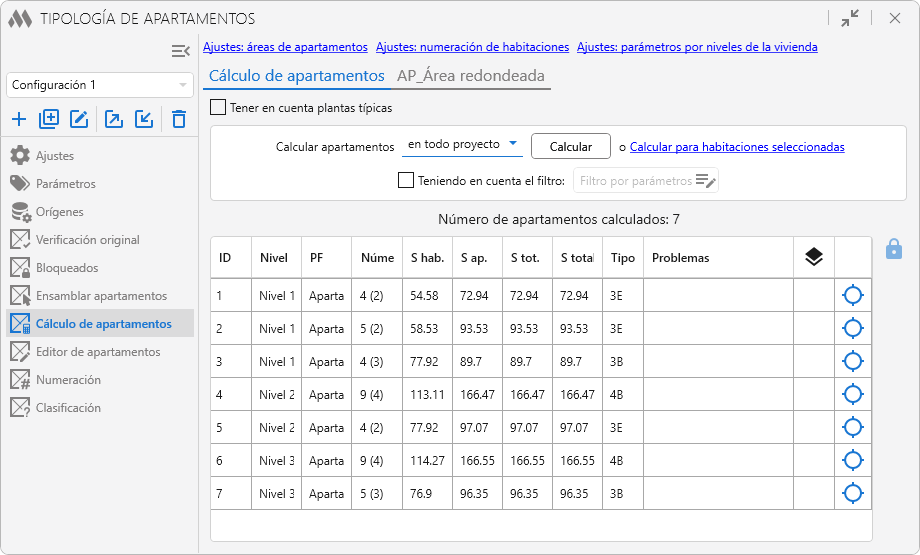Add a new configuration with plus icon

click(x=19, y=120)
